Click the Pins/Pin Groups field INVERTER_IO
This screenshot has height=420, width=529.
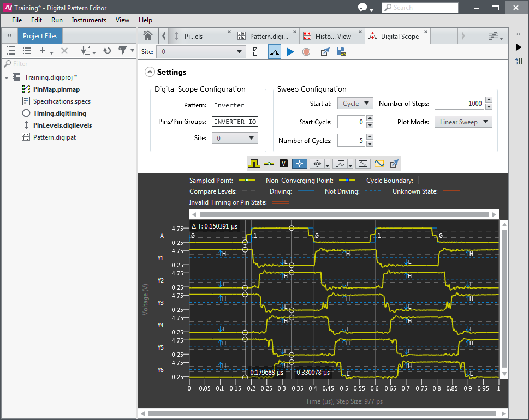(235, 122)
